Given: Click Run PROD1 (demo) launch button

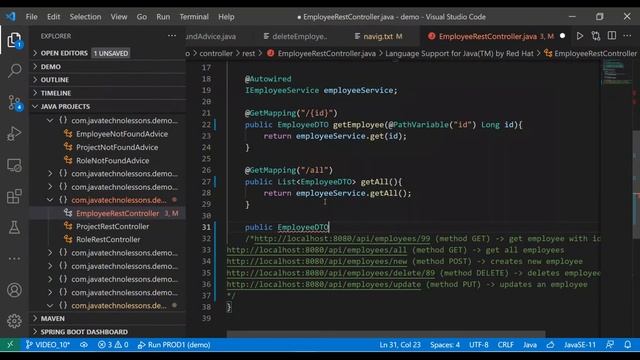Looking at the screenshot, I should point(174,345).
